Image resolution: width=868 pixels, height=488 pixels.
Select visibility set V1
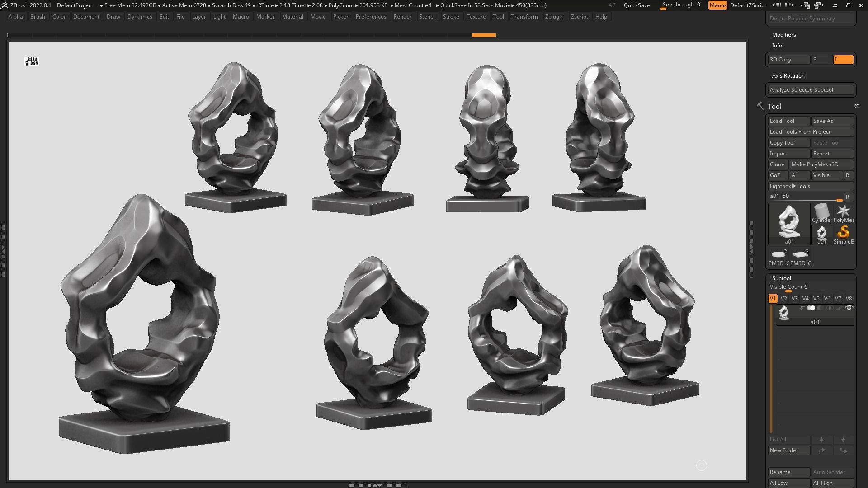tap(773, 299)
